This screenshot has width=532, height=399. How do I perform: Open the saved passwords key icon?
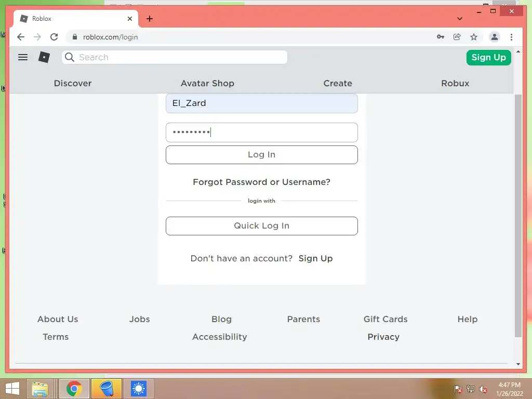441,37
